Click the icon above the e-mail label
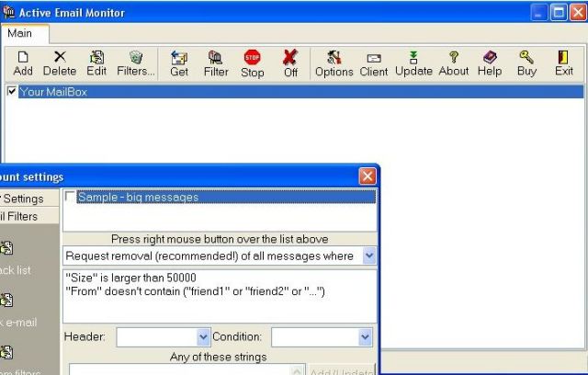This screenshot has width=588, height=375. pyautogui.click(x=6, y=300)
